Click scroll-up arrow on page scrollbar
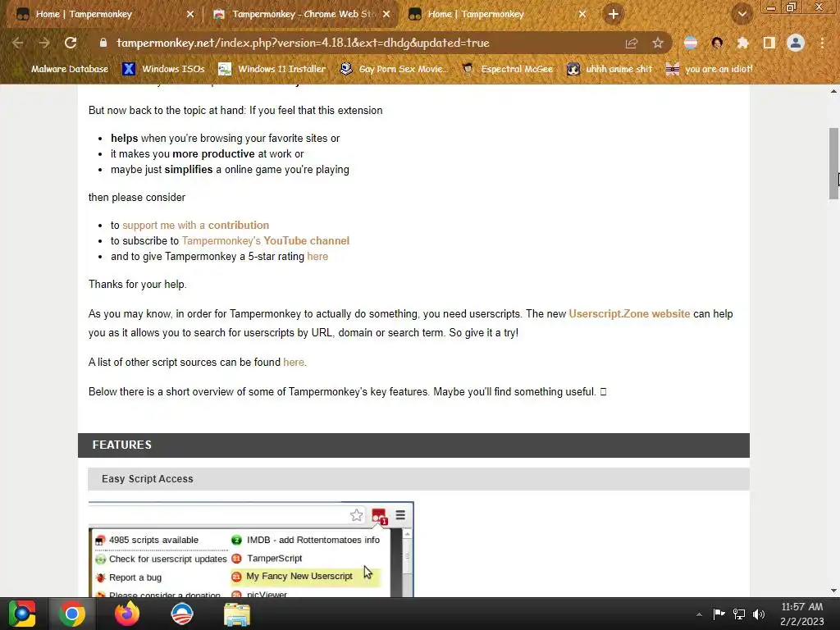The image size is (840, 630). pos(833,92)
